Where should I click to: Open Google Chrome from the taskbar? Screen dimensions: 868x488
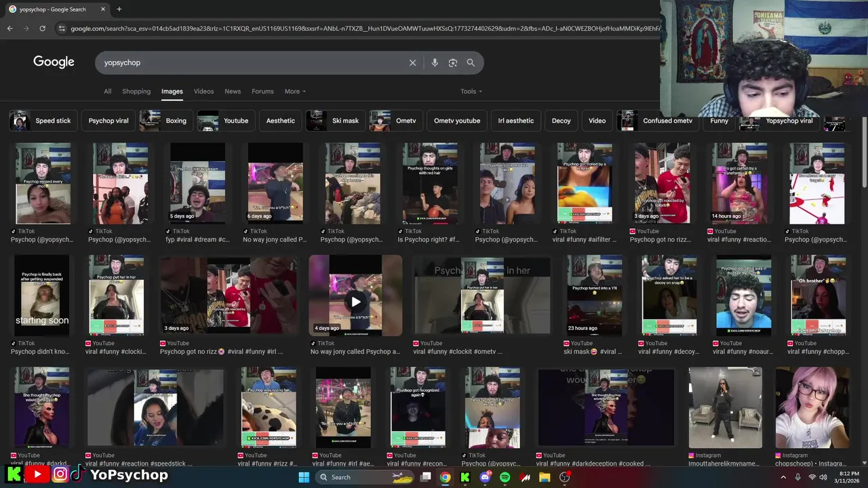445,477
